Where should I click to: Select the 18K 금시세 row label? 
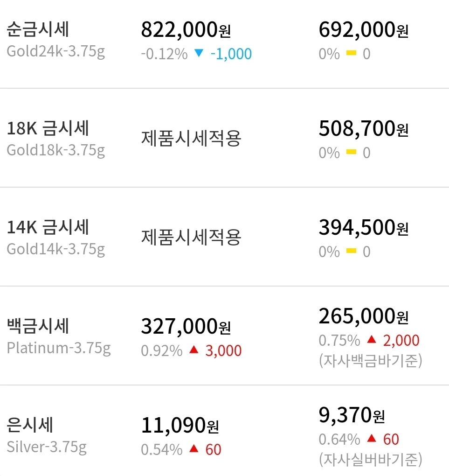pos(56,139)
